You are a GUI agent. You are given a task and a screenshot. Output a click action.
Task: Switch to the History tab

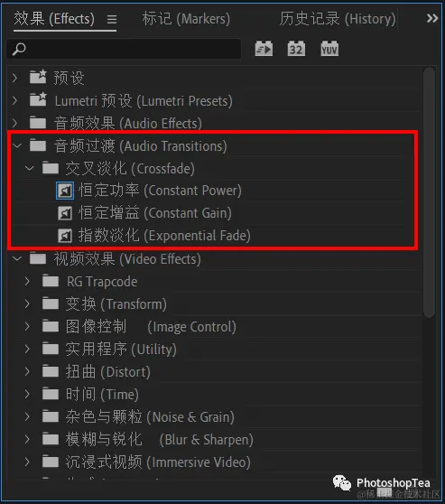coord(338,19)
